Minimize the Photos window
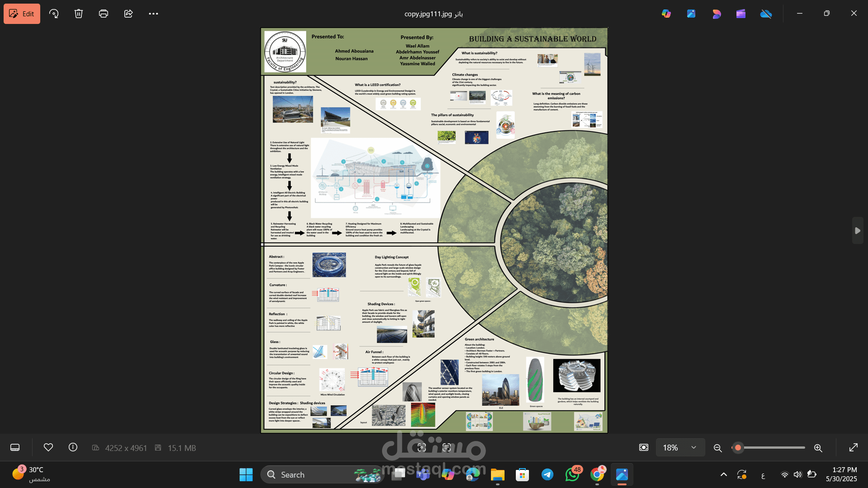 800,14
